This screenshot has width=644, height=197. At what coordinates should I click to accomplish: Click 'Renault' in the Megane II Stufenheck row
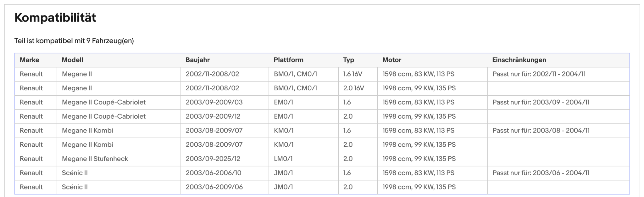pos(31,159)
